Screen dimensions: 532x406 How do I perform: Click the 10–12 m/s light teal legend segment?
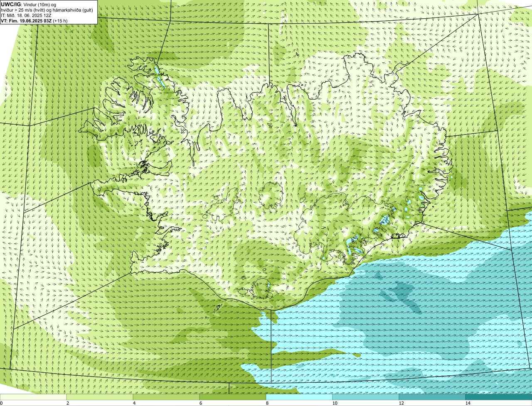(366, 397)
